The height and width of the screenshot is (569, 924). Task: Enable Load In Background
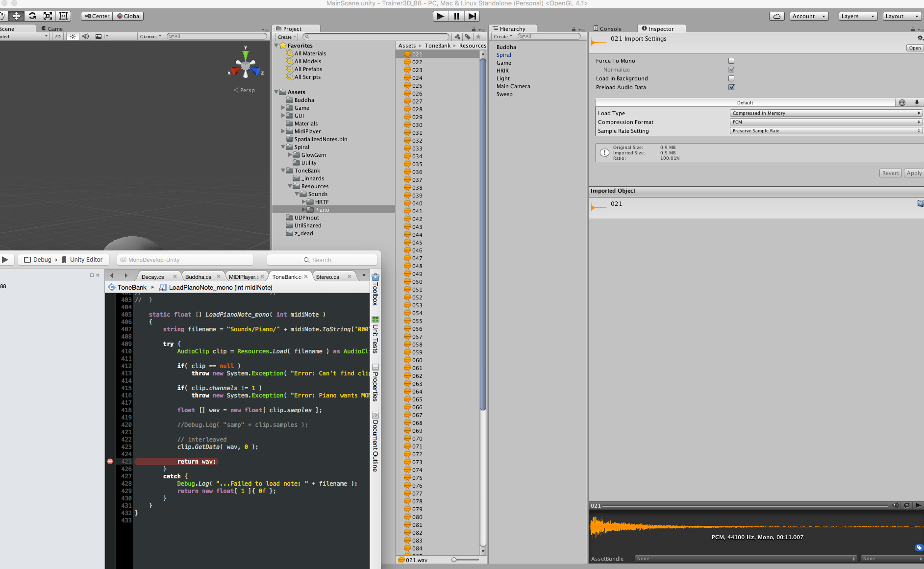click(731, 78)
